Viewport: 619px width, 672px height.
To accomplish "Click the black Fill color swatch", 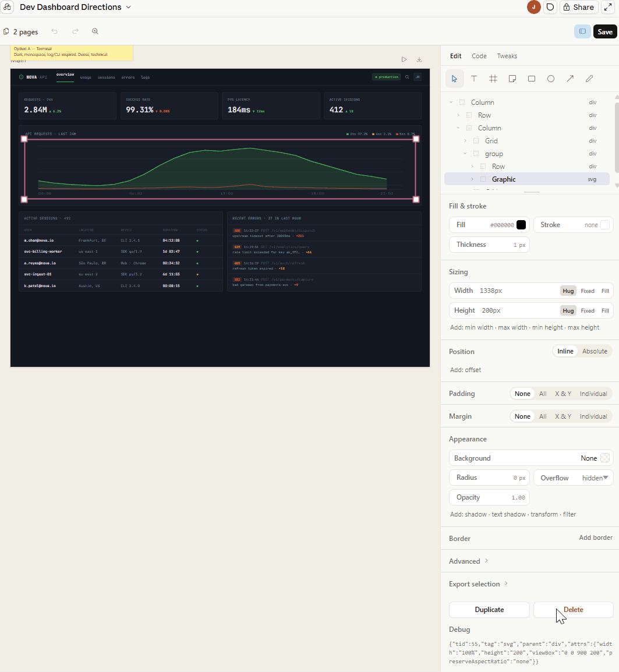I will [521, 225].
